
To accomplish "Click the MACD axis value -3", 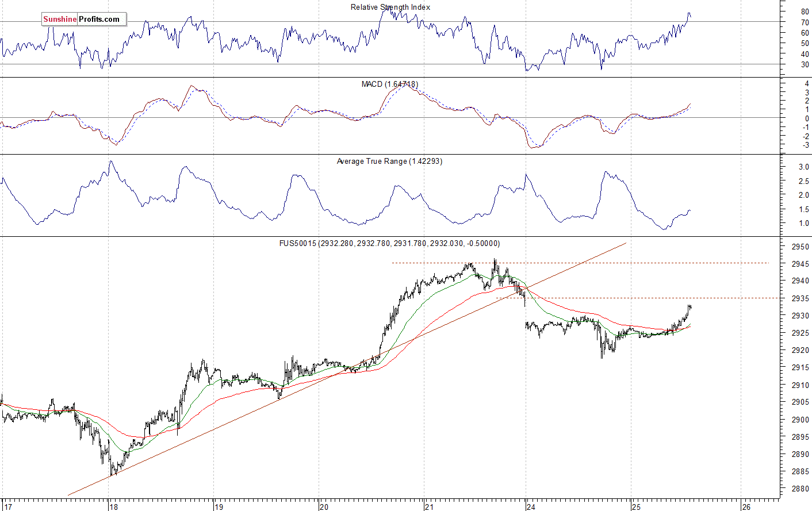I will coord(806,145).
